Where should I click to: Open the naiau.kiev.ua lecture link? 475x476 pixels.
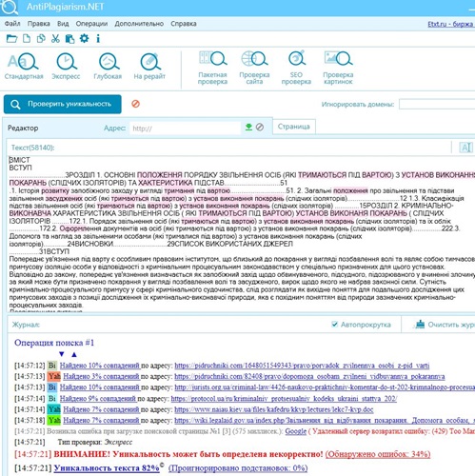(x=274, y=409)
